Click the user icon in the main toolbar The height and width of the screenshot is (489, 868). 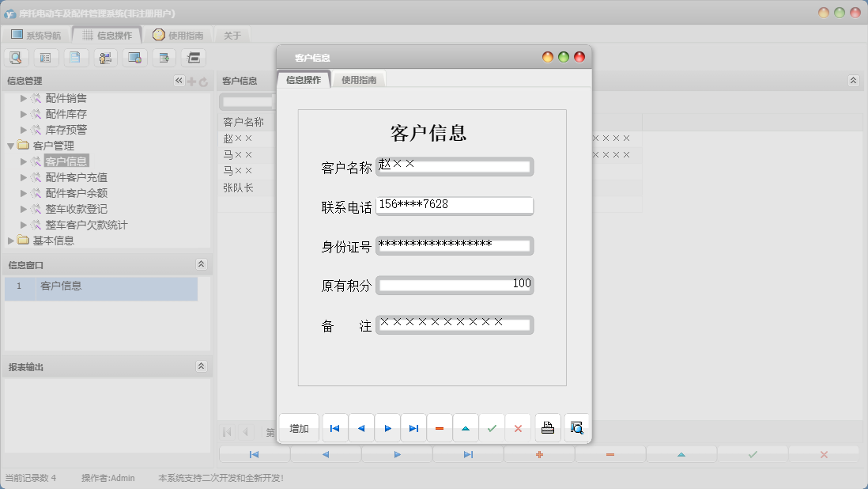[x=105, y=57]
